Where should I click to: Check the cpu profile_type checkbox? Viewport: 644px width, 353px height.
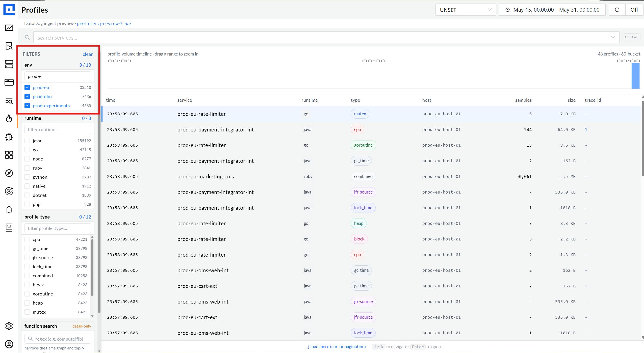(x=27, y=239)
